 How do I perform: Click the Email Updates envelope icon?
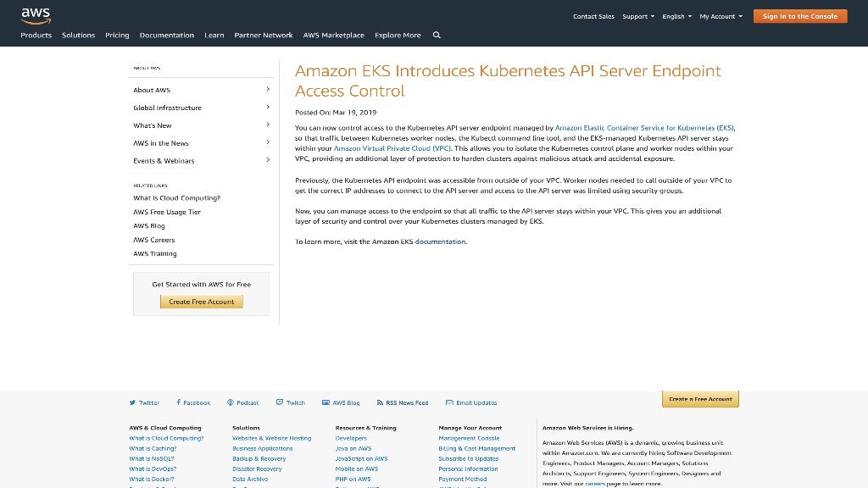pyautogui.click(x=449, y=402)
